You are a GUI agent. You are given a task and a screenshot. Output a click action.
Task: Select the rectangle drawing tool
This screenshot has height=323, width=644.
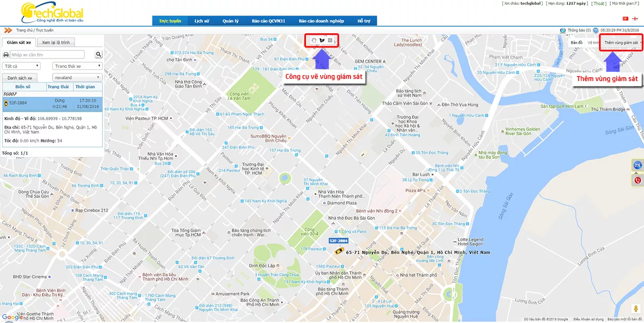330,41
